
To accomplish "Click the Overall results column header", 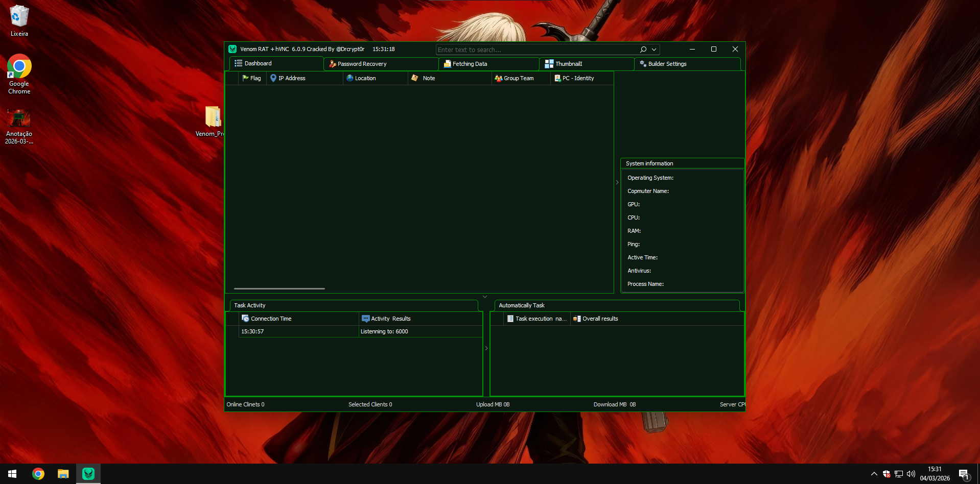I will click(x=600, y=319).
